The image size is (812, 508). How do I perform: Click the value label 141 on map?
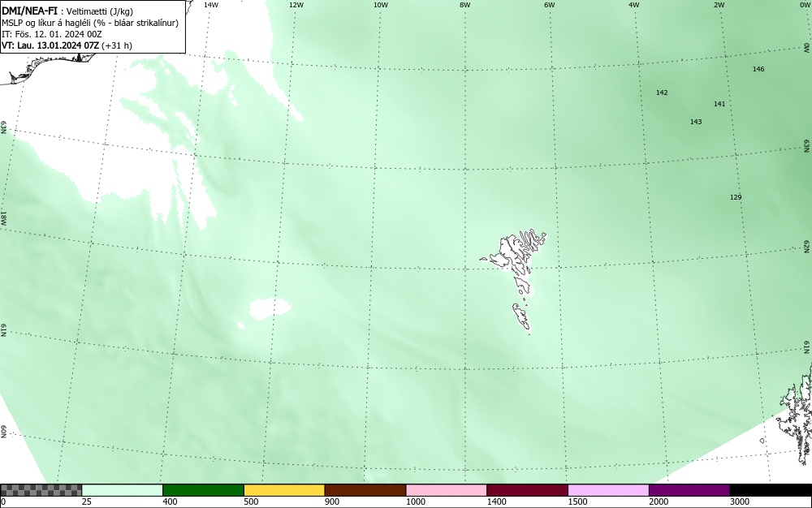click(719, 104)
